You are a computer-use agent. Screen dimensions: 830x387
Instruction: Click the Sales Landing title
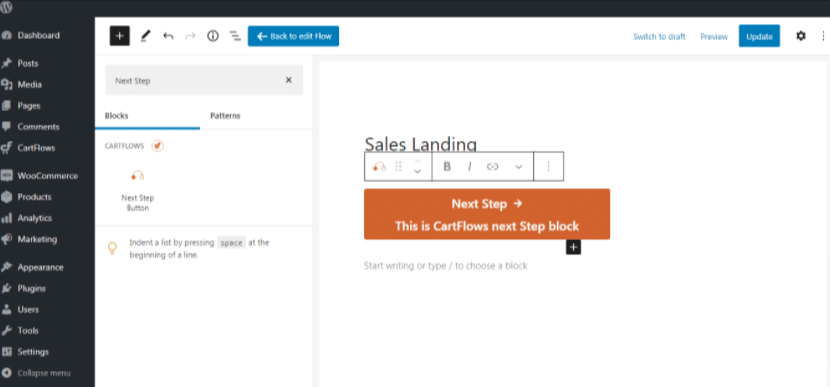[x=420, y=145]
